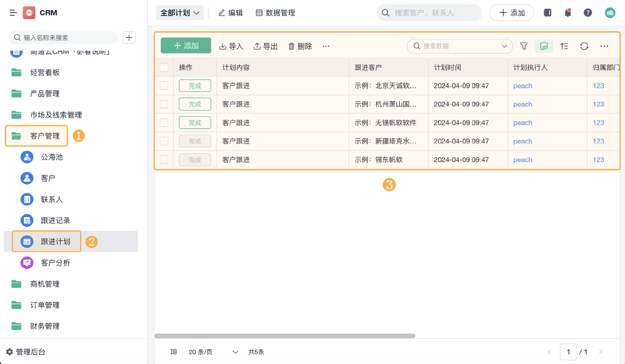Select 跟进记录 in the sidebar
The width and height of the screenshot is (625, 364).
point(55,221)
